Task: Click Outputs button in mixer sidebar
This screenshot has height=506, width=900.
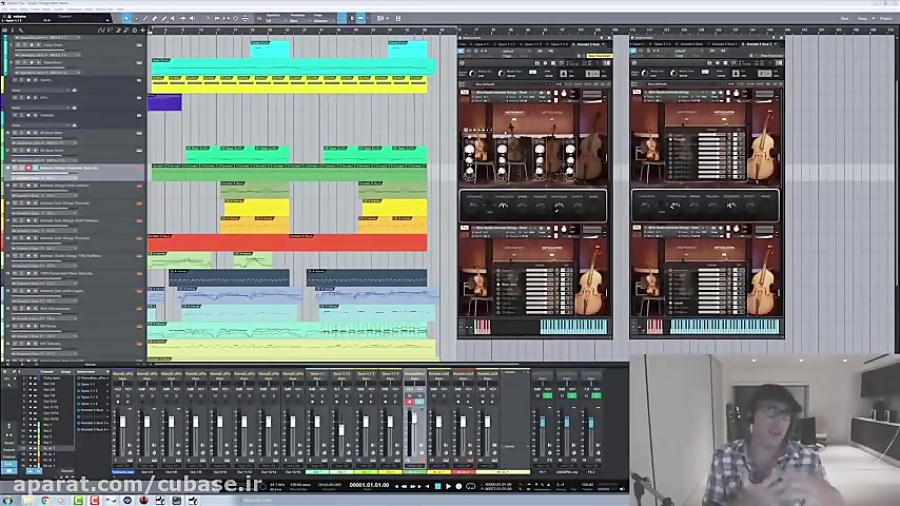Action: click(9, 450)
